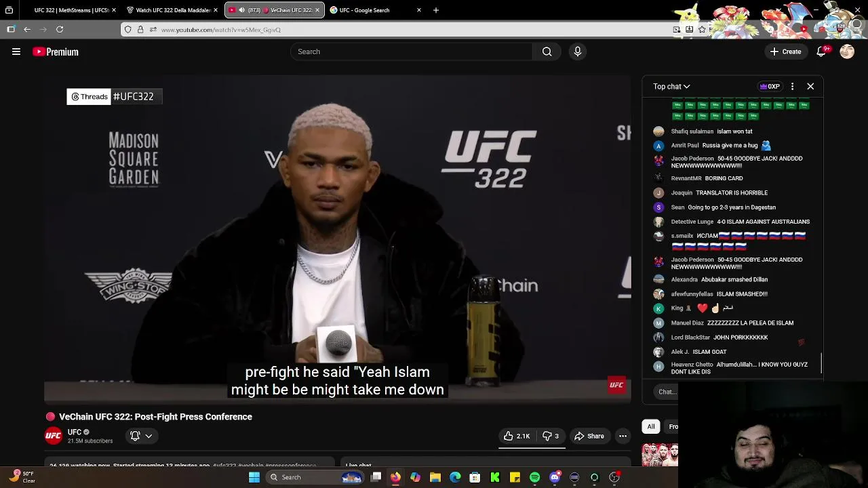The width and height of the screenshot is (868, 488).
Task: Expand Top chat mode dropdown
Action: (x=671, y=86)
